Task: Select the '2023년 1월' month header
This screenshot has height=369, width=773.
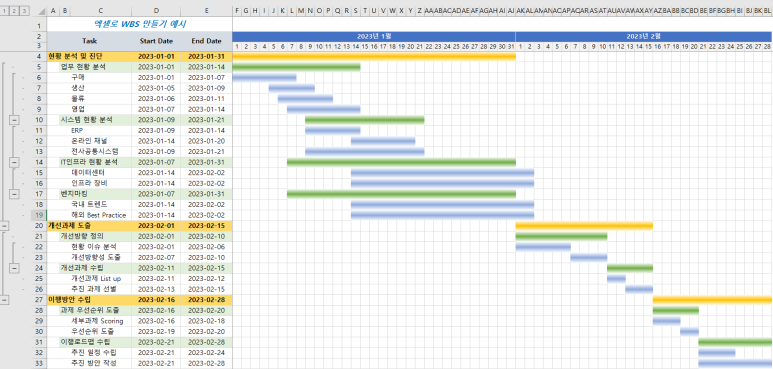Action: (x=374, y=36)
